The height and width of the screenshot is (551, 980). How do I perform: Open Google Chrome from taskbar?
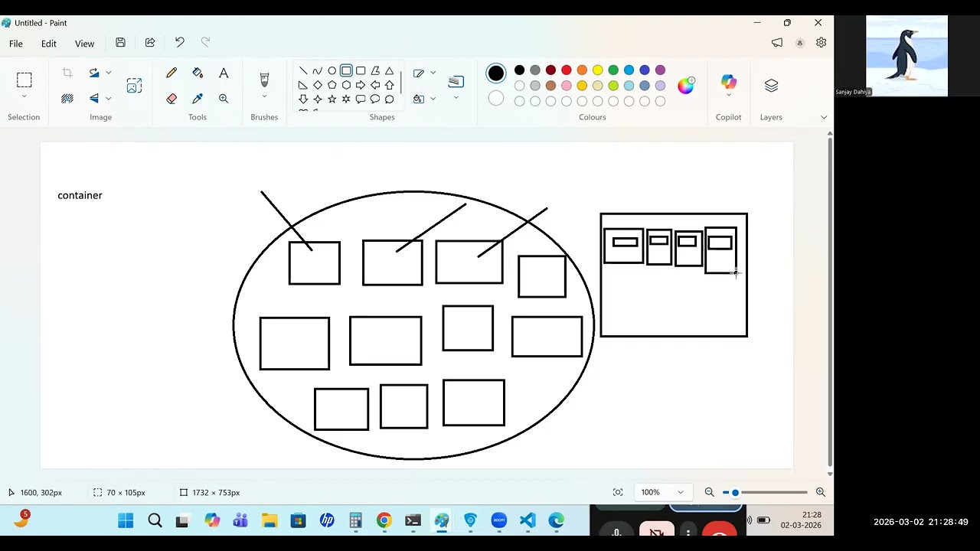pos(384,521)
